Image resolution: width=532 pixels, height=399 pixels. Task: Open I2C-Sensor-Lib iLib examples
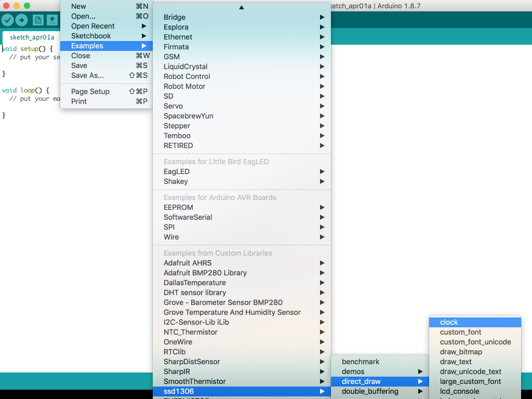point(242,322)
